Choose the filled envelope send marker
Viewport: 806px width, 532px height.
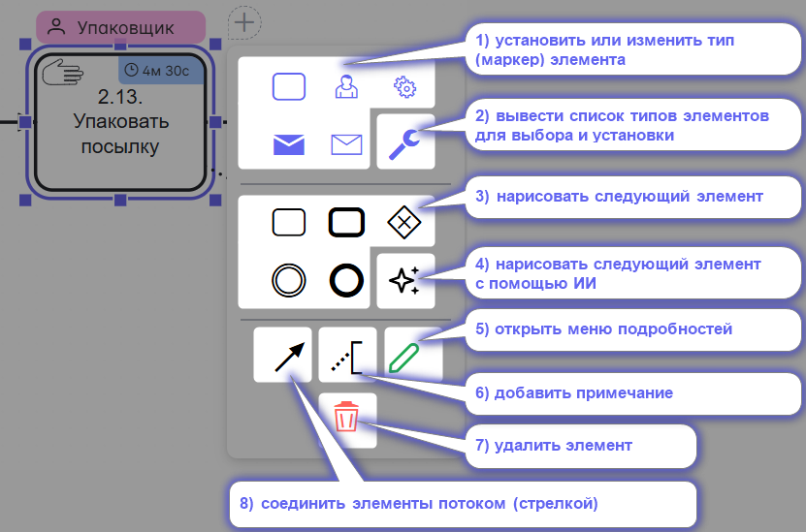[x=288, y=144]
